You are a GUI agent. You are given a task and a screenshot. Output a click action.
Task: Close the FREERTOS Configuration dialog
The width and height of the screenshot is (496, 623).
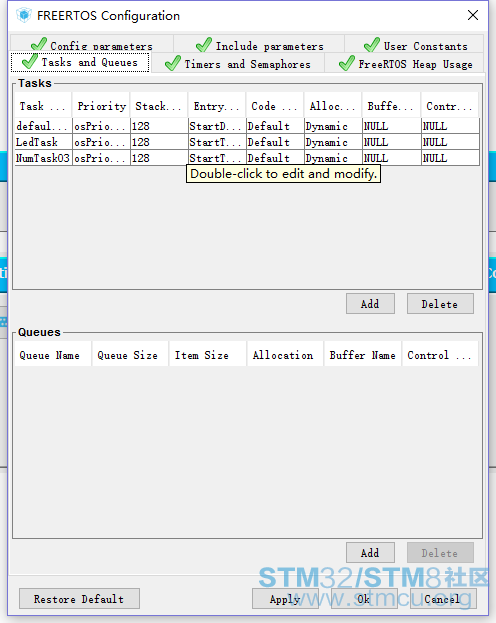[473, 15]
